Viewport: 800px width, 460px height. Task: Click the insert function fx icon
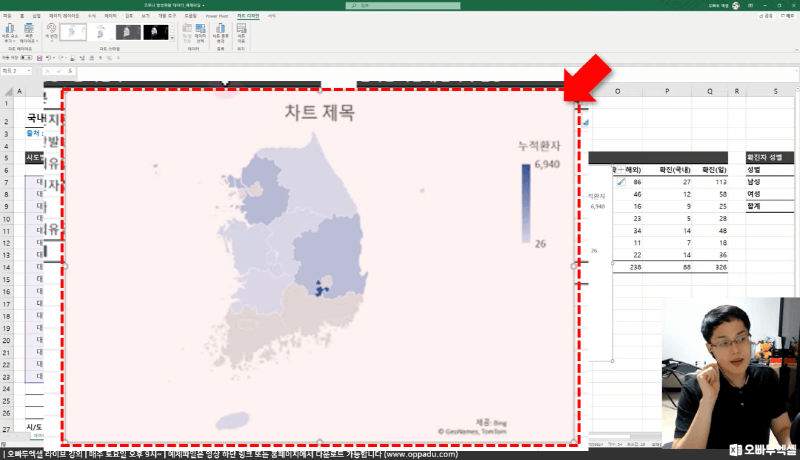click(70, 71)
